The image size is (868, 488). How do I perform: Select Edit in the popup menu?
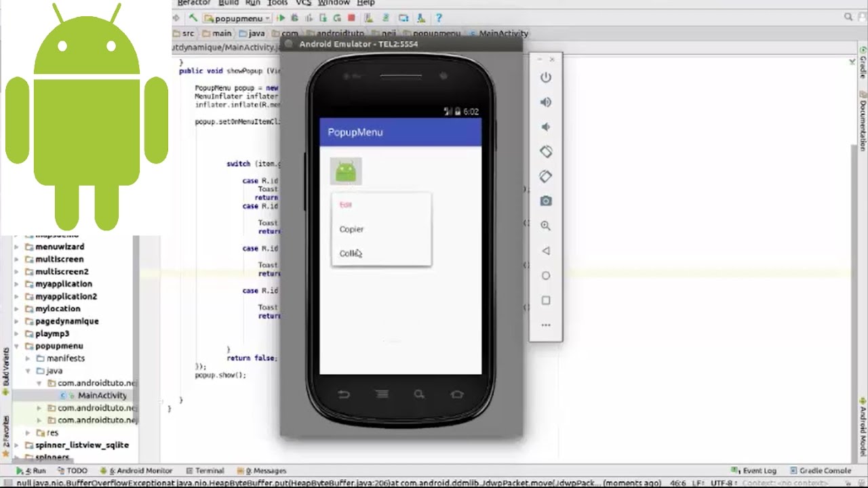tap(381, 205)
